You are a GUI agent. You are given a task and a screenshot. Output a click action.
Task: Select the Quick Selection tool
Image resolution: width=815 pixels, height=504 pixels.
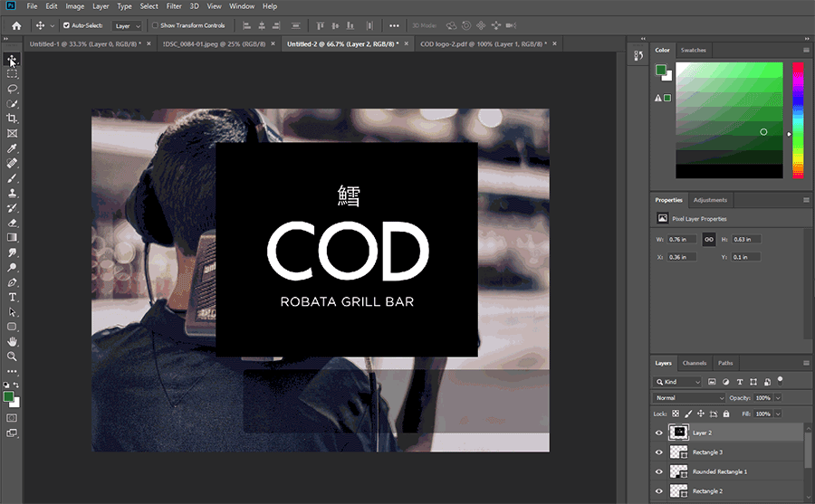pos(12,103)
